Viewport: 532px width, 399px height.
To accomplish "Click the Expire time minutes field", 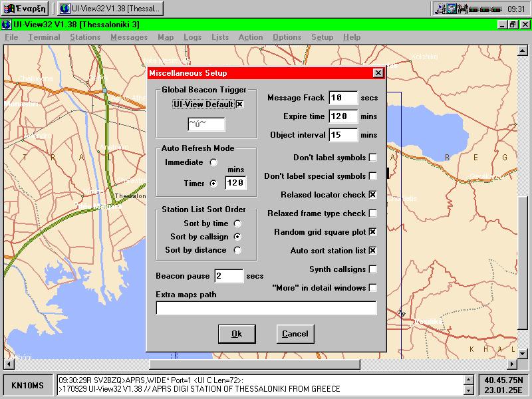I will click(x=343, y=116).
